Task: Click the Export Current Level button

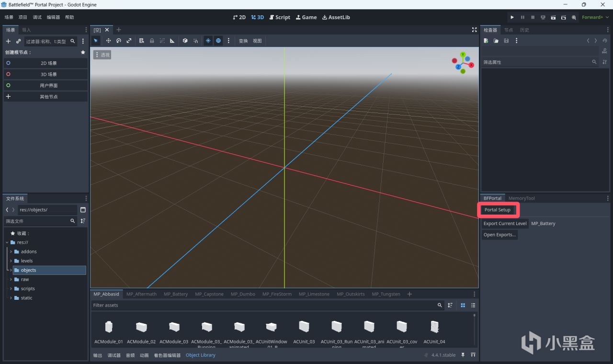Action: [x=505, y=223]
